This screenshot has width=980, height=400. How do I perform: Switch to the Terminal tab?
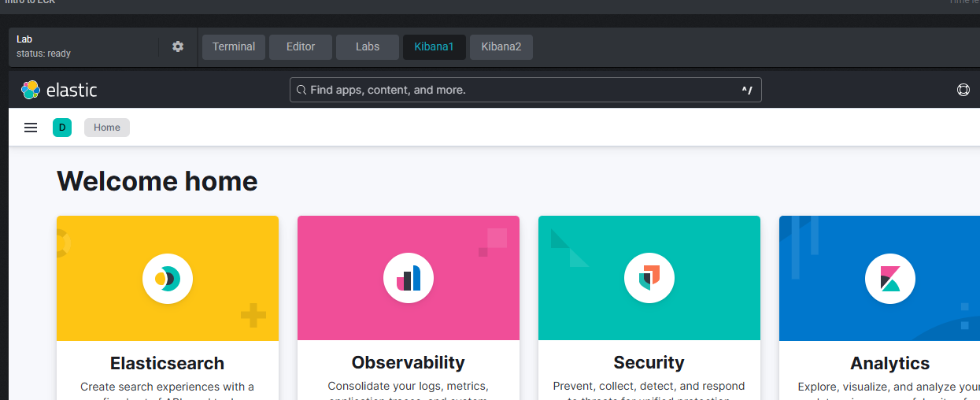pos(234,46)
